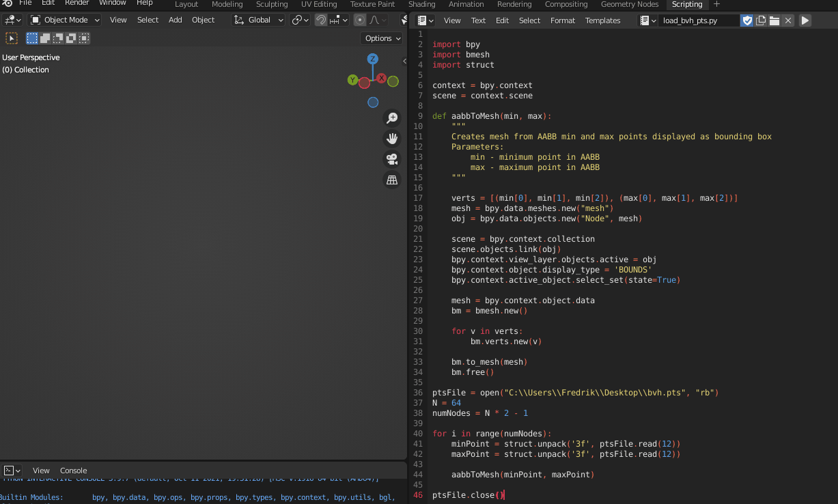This screenshot has height=504, width=838.
Task: Open the Global transform orientation dropdown
Action: tap(259, 20)
